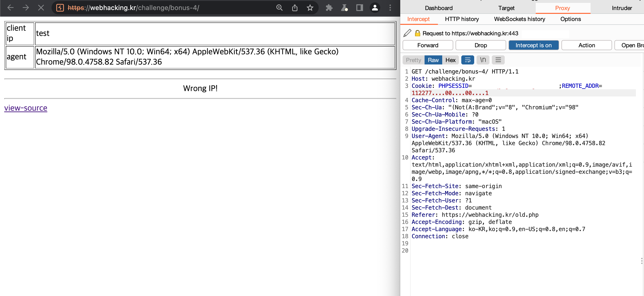The image size is (644, 296).
Task: Open the Action dropdown menu
Action: click(x=586, y=45)
